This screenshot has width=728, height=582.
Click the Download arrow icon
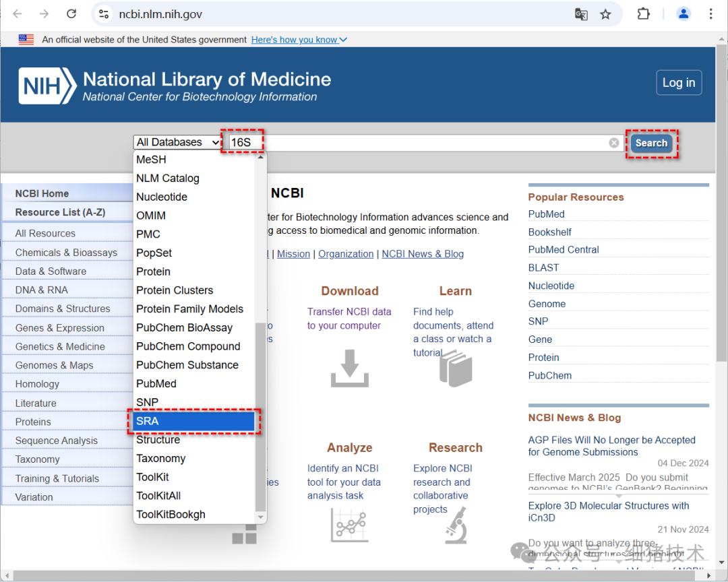click(x=349, y=368)
